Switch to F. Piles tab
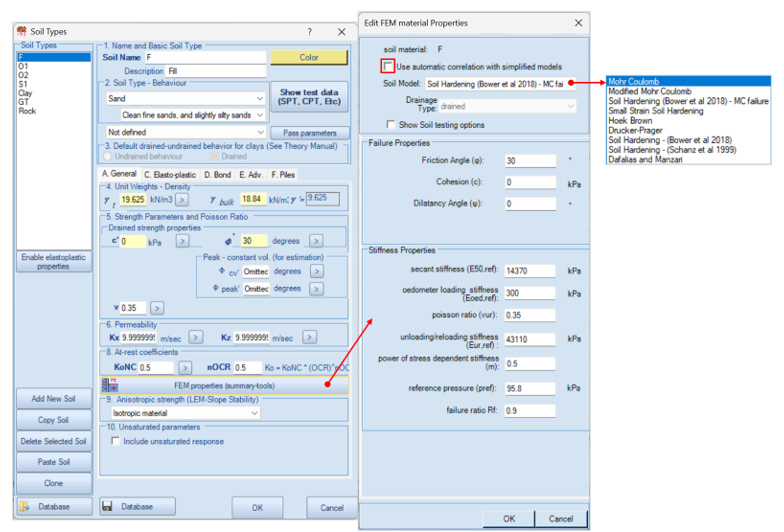Image resolution: width=784 pixels, height=532 pixels. (x=283, y=174)
